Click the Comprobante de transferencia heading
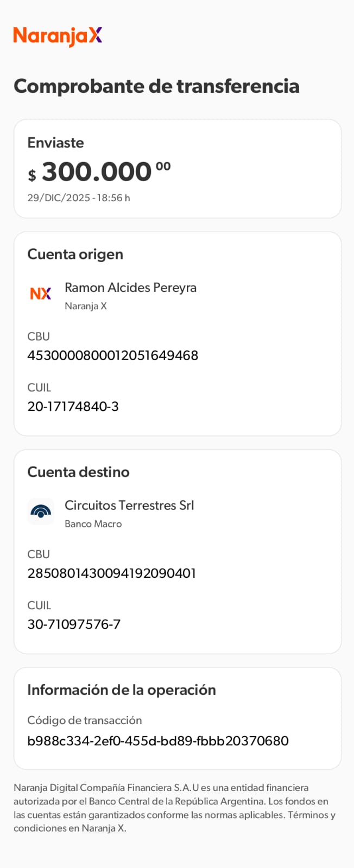 coord(156,86)
